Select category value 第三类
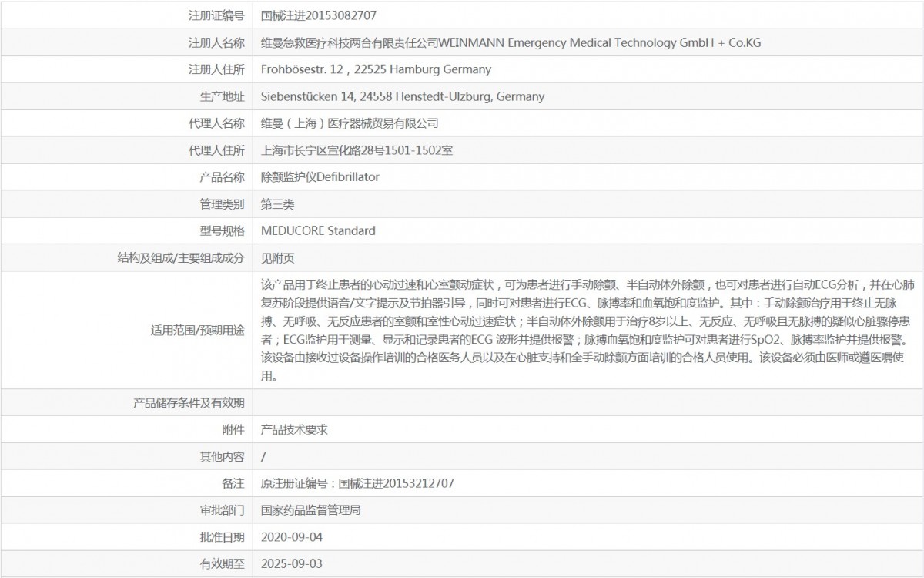 [278, 204]
